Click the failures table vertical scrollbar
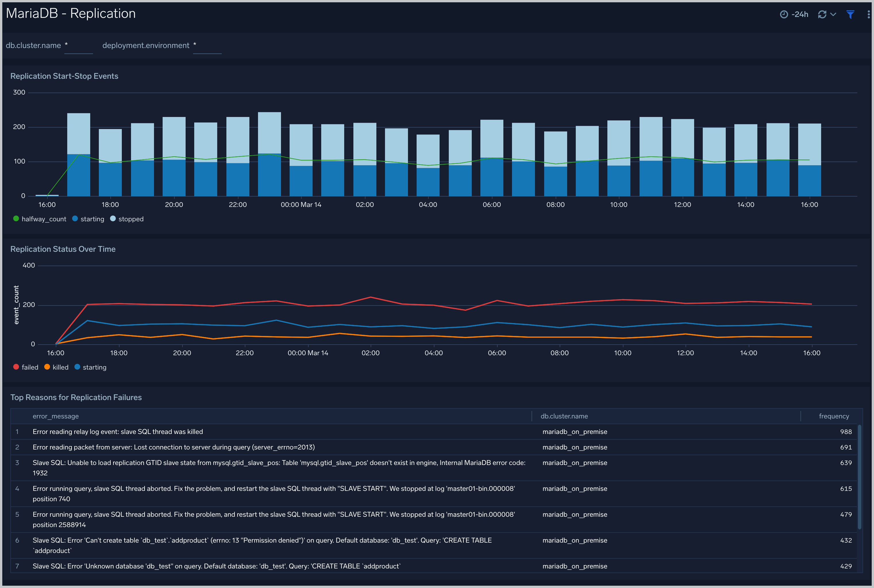This screenshot has width=874, height=588. [859, 477]
